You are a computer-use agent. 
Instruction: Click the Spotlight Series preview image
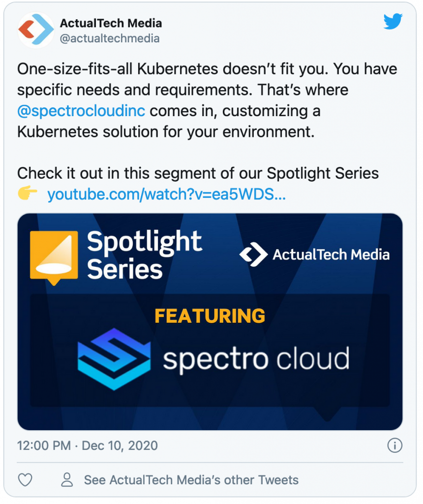click(x=210, y=322)
